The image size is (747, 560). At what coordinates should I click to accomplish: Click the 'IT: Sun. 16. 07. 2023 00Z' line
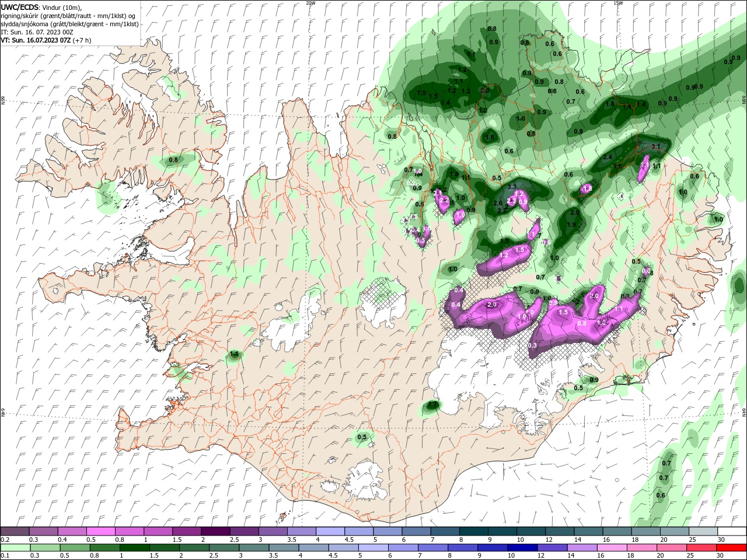(x=36, y=33)
